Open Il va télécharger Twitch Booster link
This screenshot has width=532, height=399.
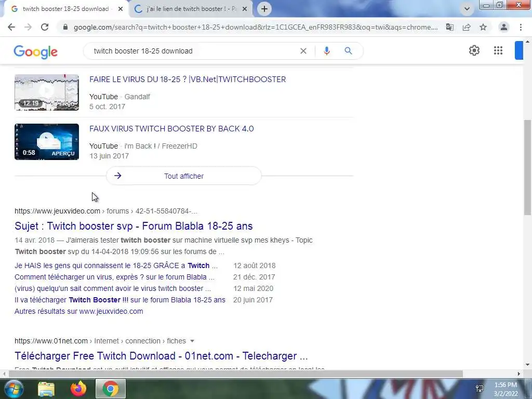[x=120, y=300]
